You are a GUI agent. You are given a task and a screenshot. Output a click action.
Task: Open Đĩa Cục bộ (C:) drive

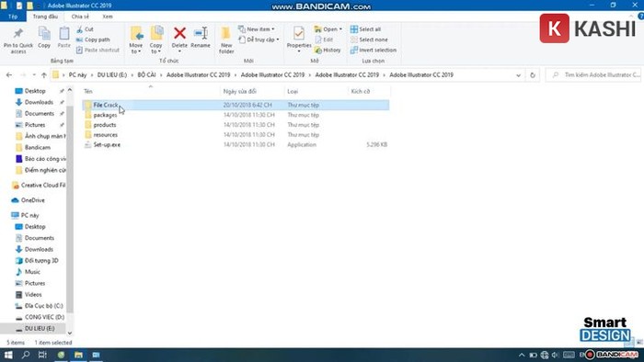click(x=43, y=306)
